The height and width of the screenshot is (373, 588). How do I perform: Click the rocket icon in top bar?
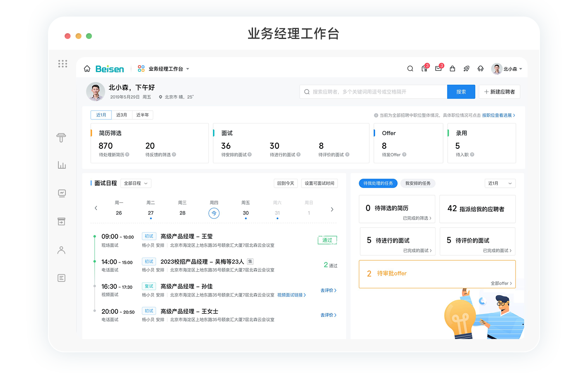(x=466, y=69)
